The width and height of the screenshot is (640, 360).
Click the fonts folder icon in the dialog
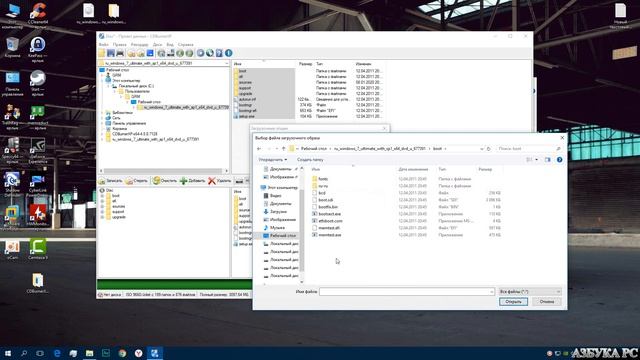pyautogui.click(x=314, y=179)
